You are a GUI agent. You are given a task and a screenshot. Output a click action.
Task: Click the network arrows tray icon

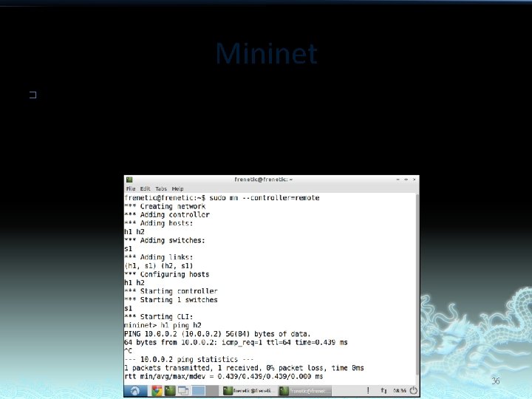point(383,391)
